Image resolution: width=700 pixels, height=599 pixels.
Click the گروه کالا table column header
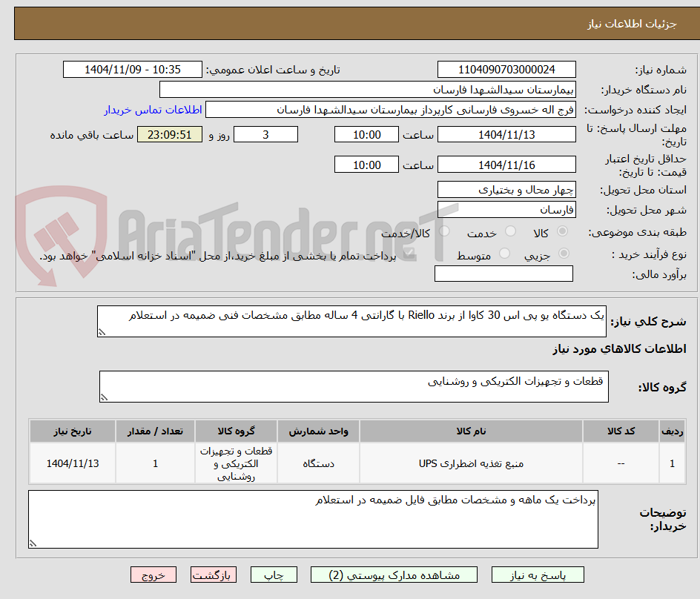click(x=236, y=431)
